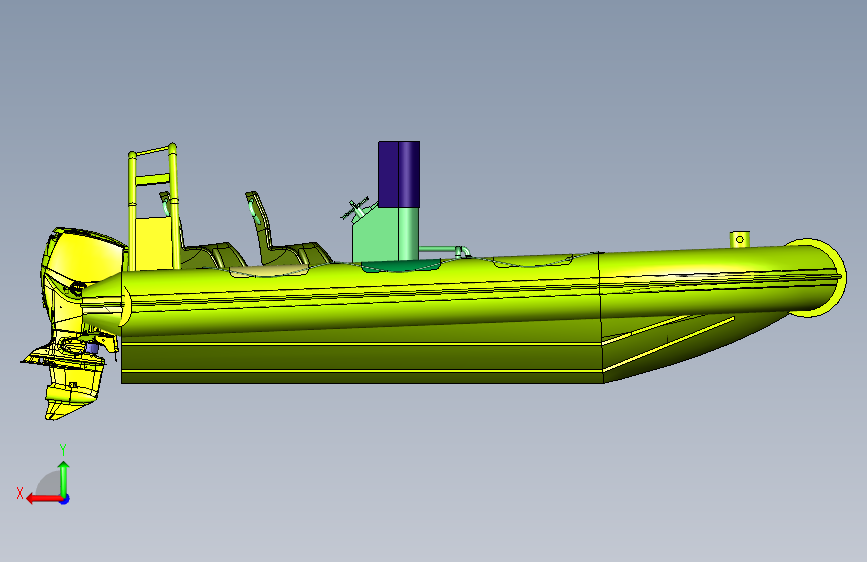Select the light green steering console body
Screen dimensions: 867x562
click(385, 234)
